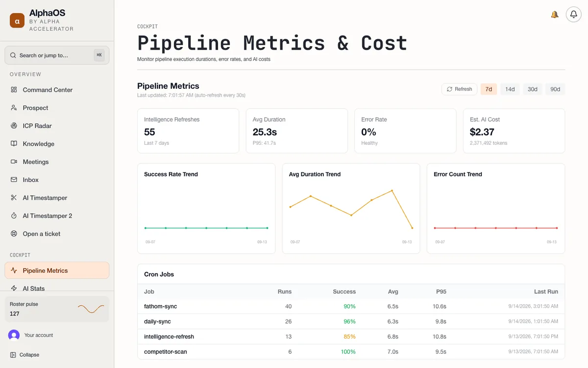
Task: Open Command Center page
Action: click(x=57, y=90)
